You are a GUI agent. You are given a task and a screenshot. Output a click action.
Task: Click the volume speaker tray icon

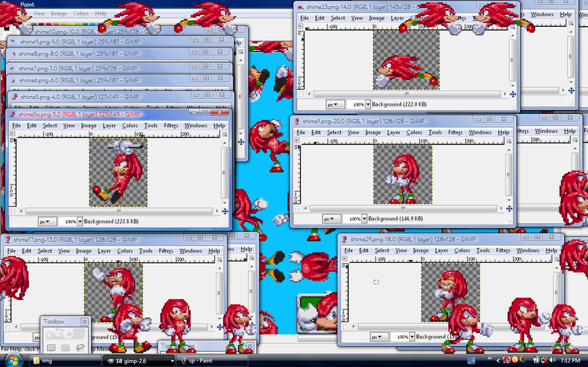tap(553, 360)
